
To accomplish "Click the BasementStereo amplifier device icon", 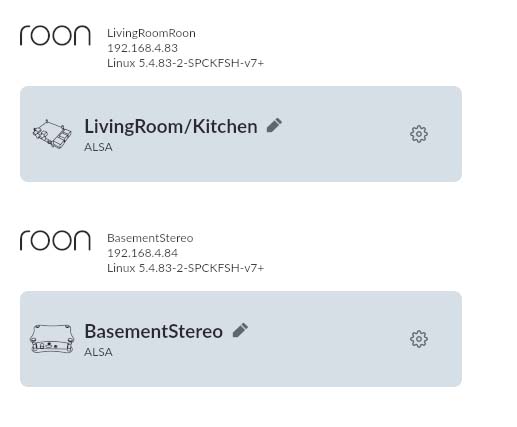I will coord(52,339).
